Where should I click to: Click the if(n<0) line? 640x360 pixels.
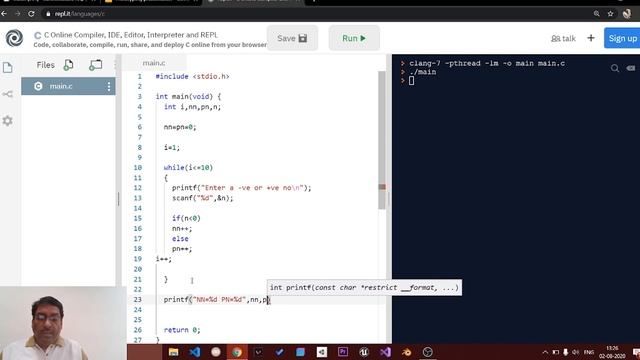pos(186,218)
